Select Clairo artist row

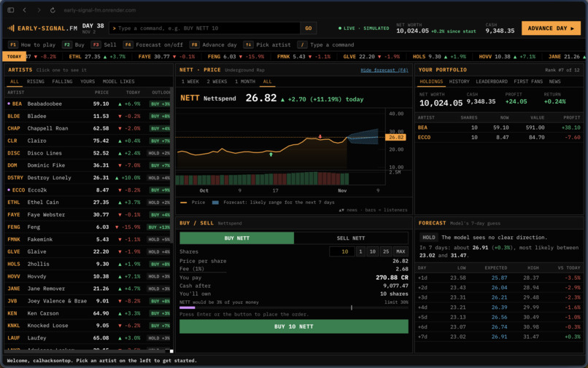click(x=88, y=141)
